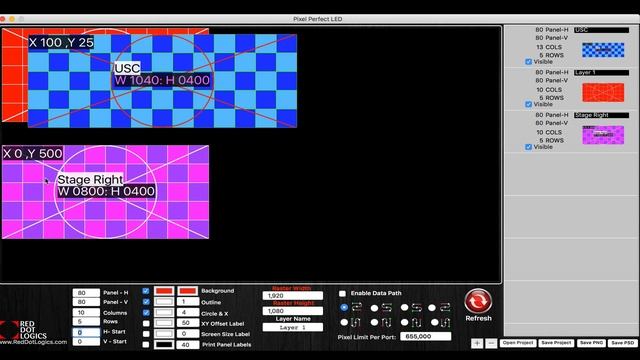This screenshot has height=360, width=640.
Task: Click the Circle & X width field
Action: click(188, 313)
